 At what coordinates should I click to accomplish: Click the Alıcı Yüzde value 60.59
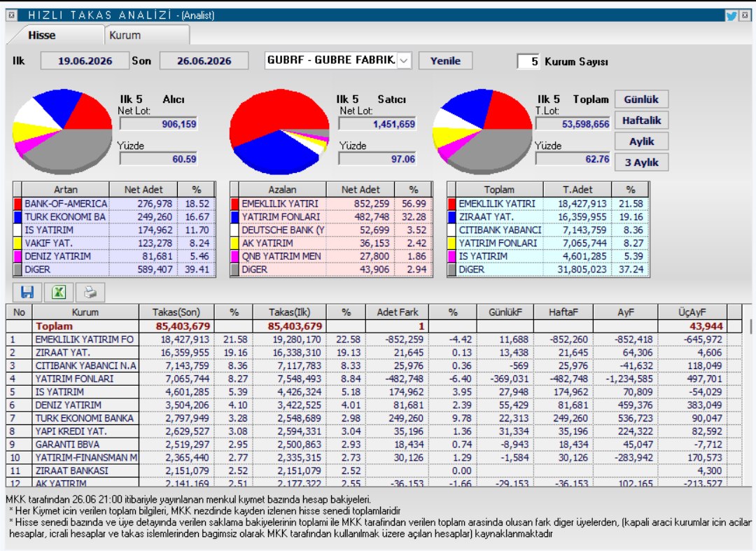159,159
